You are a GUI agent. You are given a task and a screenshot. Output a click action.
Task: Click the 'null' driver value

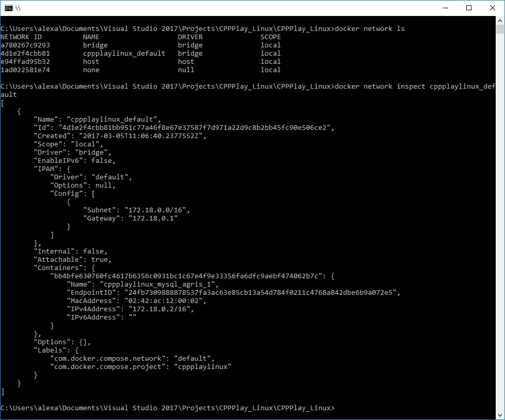coord(186,70)
